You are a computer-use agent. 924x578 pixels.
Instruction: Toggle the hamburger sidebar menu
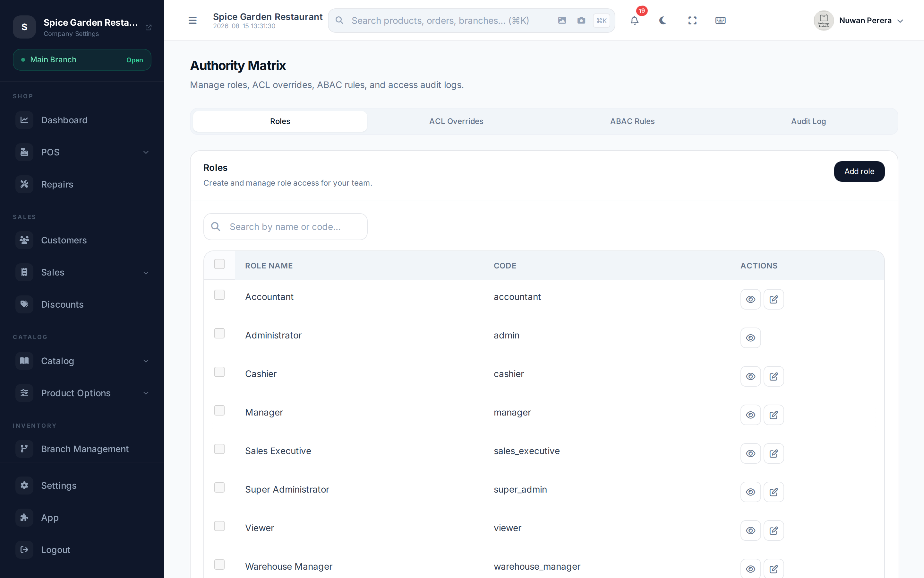(x=193, y=20)
